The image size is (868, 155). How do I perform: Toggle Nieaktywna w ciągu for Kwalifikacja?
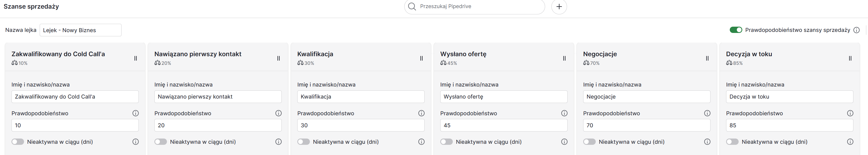coord(303,142)
